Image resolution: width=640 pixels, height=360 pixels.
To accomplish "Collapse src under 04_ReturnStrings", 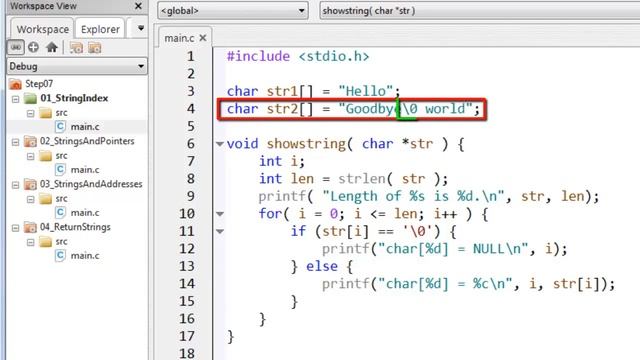I will pos(30,242).
